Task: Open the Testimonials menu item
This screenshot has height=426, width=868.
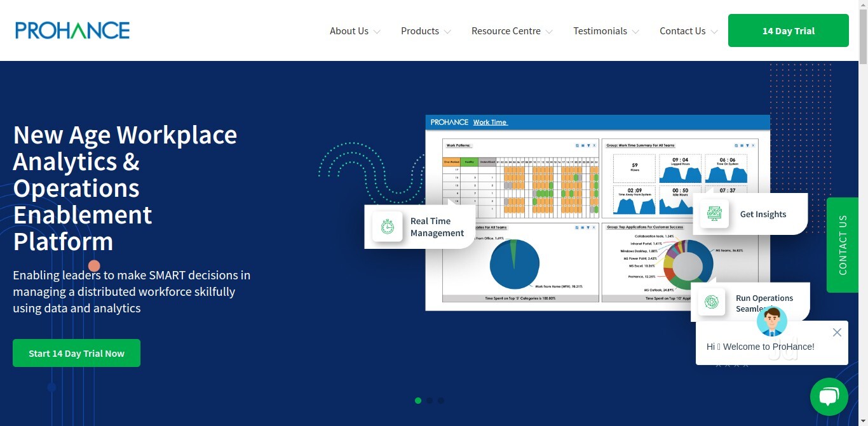Action: [x=606, y=31]
